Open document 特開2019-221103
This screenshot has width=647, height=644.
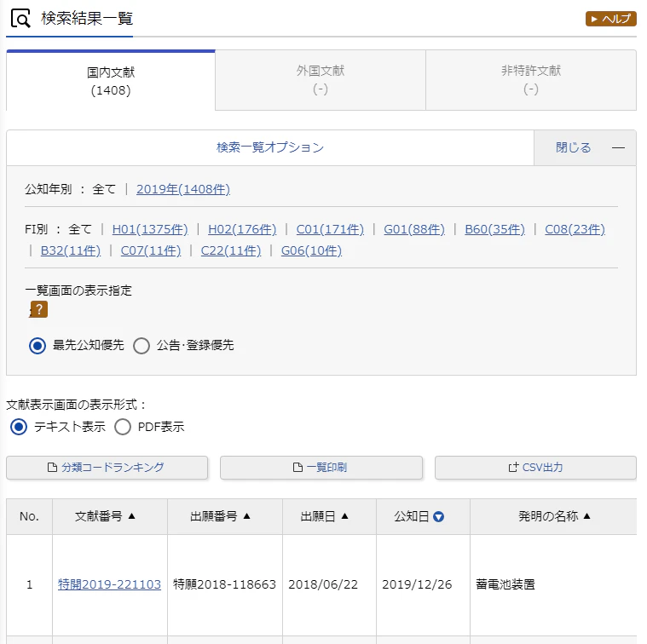coord(109,584)
